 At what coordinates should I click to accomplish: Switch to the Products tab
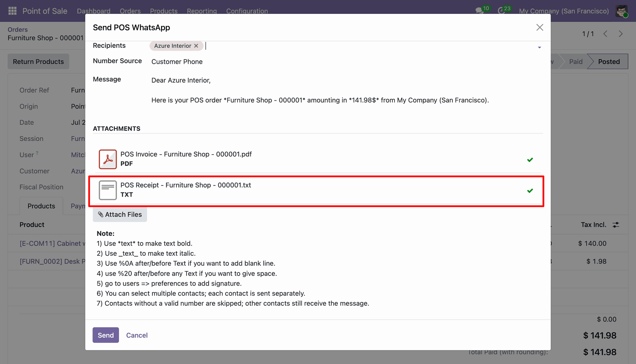click(41, 206)
